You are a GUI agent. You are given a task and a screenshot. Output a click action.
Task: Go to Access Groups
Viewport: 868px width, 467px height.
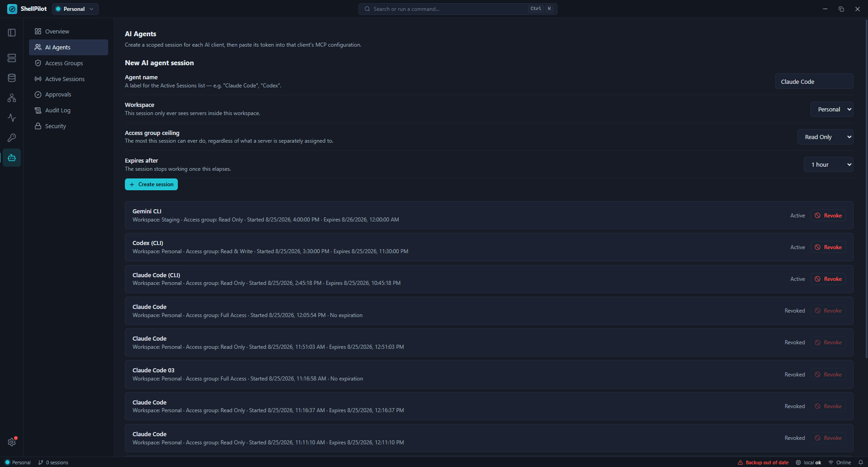coord(68,63)
